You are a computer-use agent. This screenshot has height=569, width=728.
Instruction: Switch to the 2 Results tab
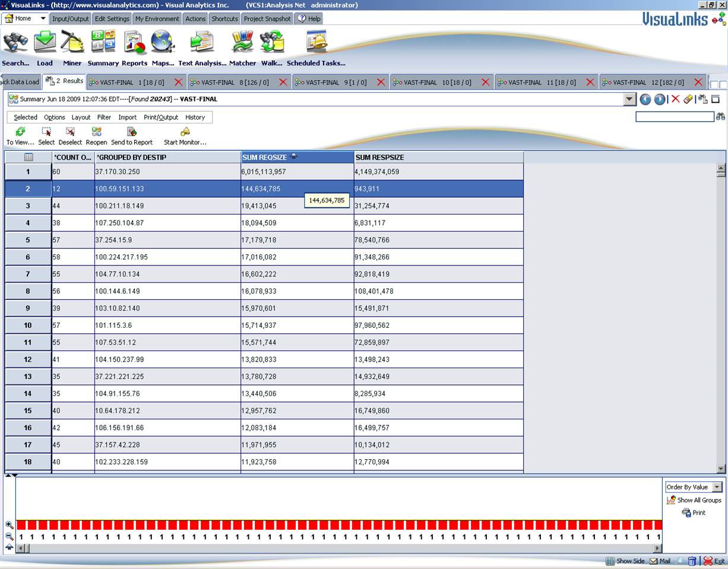(65, 81)
